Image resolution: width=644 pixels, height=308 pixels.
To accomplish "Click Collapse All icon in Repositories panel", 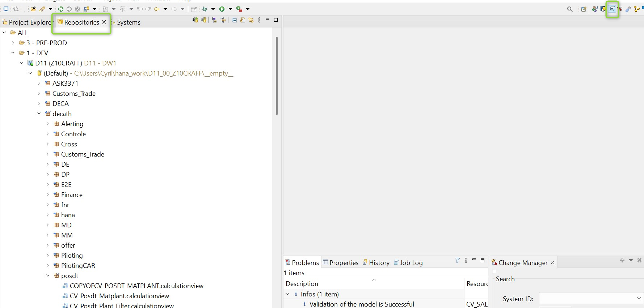I will pyautogui.click(x=234, y=20).
